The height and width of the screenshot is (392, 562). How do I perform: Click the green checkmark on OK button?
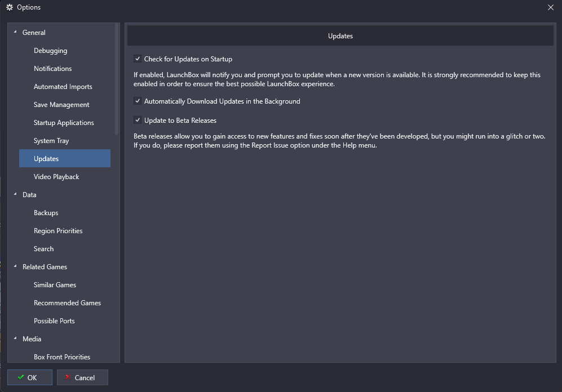tap(21, 377)
